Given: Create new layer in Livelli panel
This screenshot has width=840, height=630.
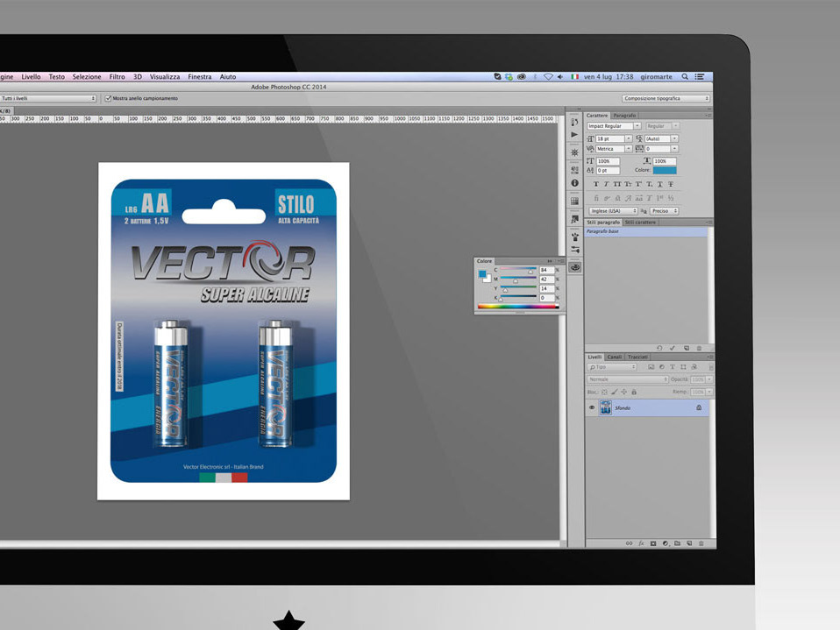Looking at the screenshot, I should pyautogui.click(x=689, y=543).
